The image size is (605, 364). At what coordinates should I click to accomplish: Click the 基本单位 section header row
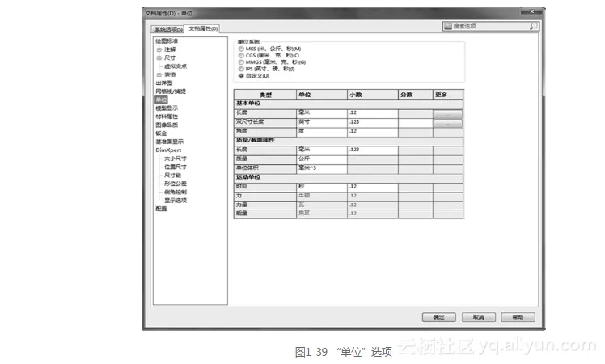click(349, 104)
